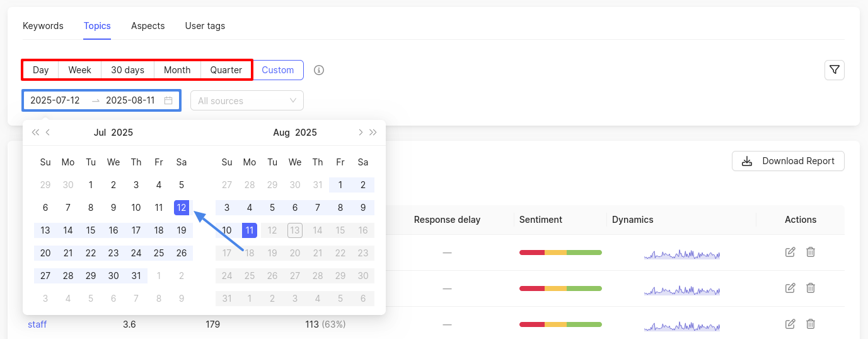Open the staff topic link
This screenshot has height=339, width=868.
click(x=37, y=324)
